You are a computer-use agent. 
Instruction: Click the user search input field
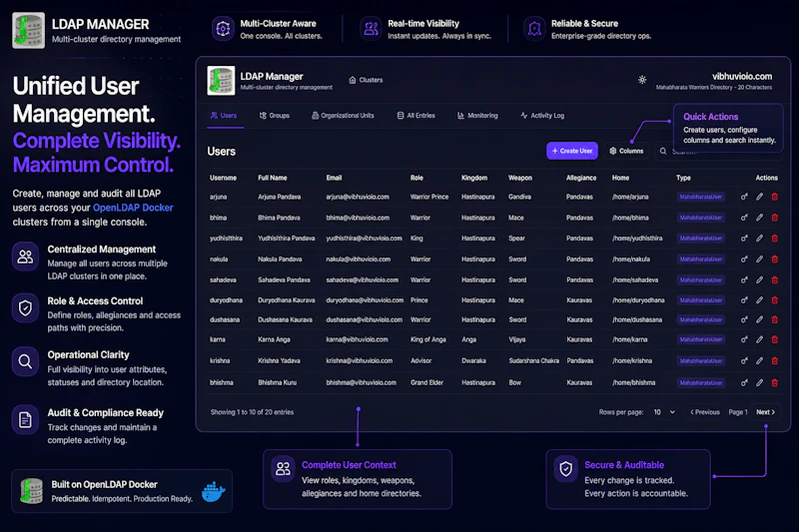click(717, 151)
